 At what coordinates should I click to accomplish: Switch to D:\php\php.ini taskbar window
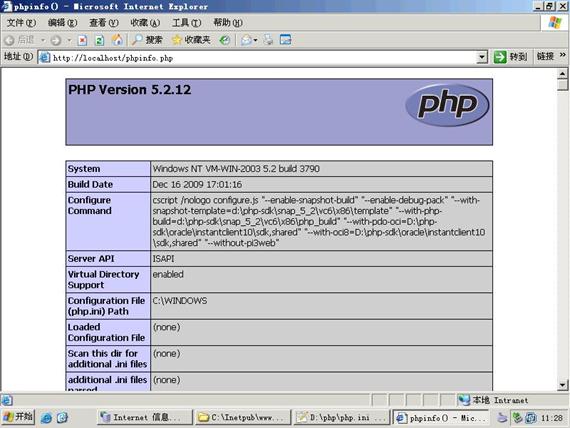(x=342, y=417)
